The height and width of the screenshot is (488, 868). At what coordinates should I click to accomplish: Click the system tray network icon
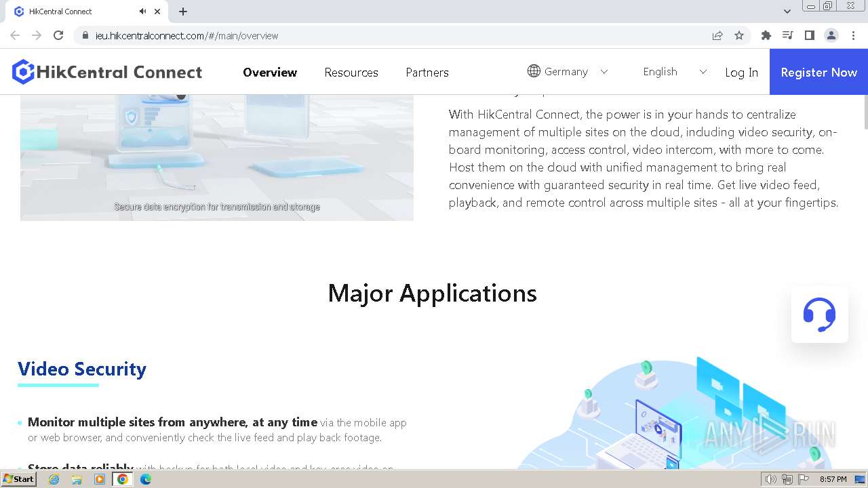tap(787, 479)
